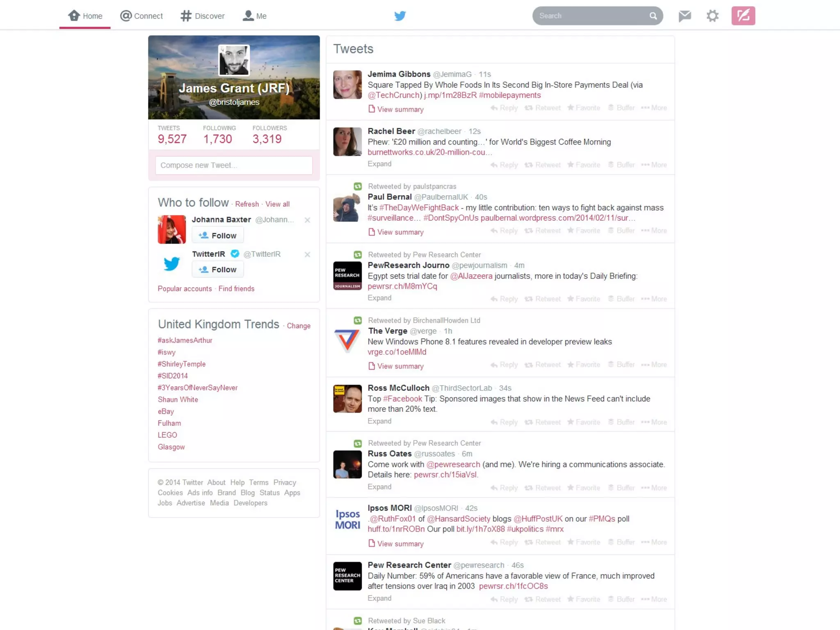Dismiss TwitterIR follow suggestion
The height and width of the screenshot is (630, 840).
(307, 254)
